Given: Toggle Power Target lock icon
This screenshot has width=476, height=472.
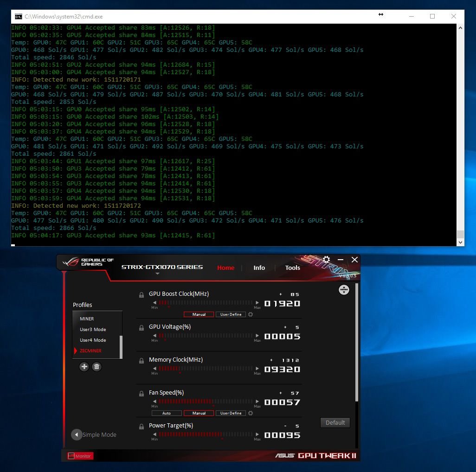Looking at the screenshot, I should click(141, 426).
